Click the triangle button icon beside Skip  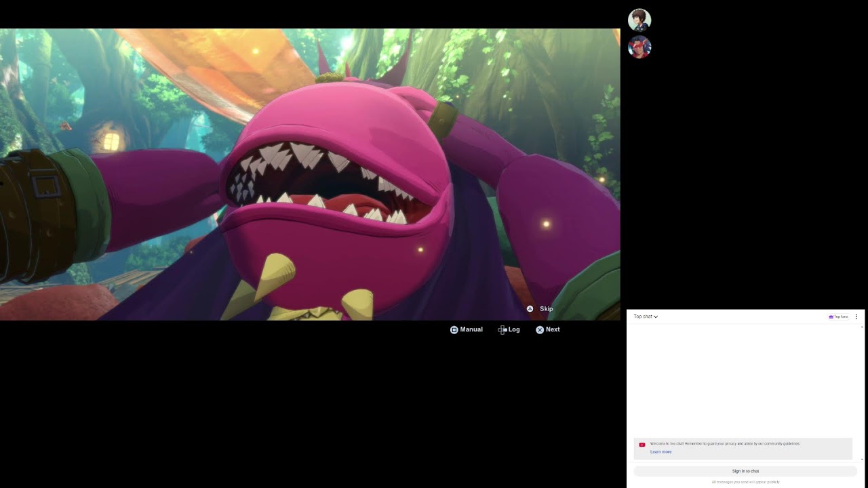pyautogui.click(x=530, y=309)
